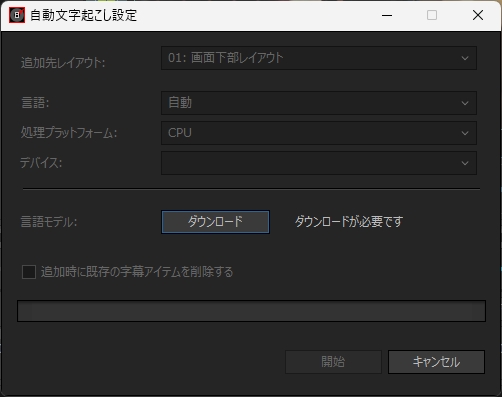This screenshot has width=502, height=397.
Task: Maximize the 自動文字起こし設定 window
Action: 432,15
